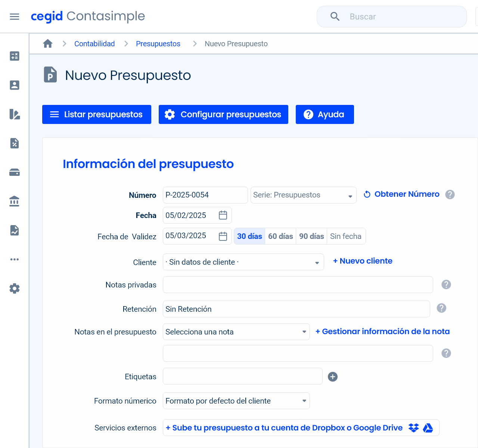This screenshot has width=478, height=448.
Task: Open settings via the gear sidebar icon
Action: tap(14, 288)
